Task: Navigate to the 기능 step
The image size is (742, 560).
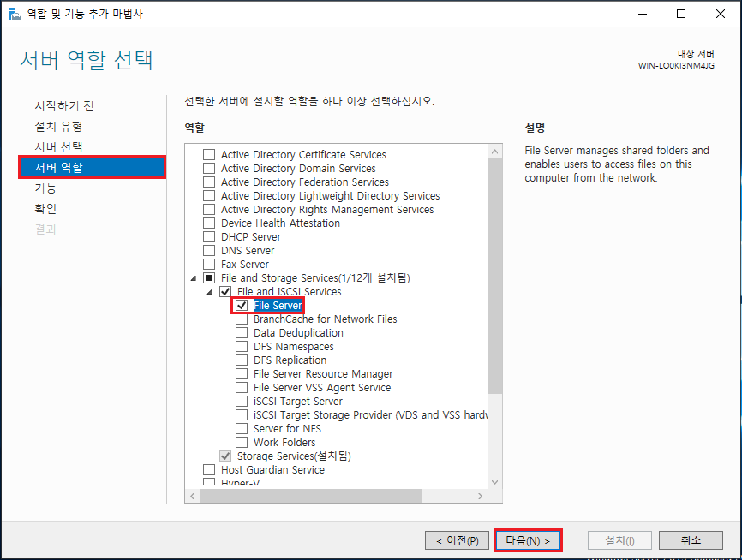Action: 45,188
